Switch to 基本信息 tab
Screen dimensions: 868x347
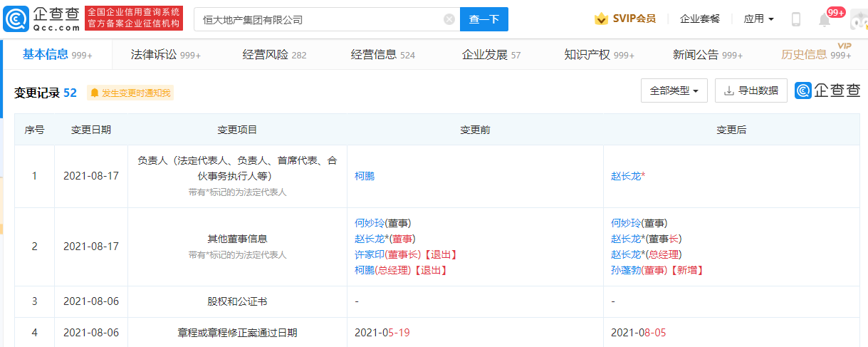click(58, 54)
